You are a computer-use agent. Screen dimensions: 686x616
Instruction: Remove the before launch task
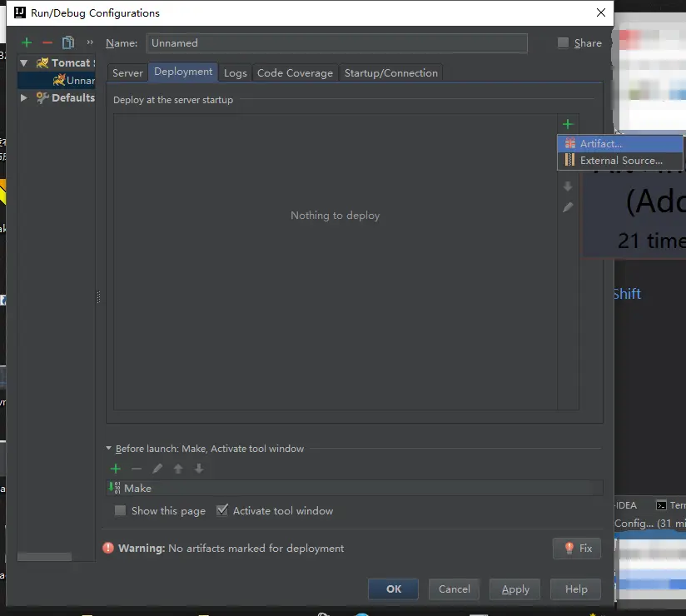(x=137, y=469)
